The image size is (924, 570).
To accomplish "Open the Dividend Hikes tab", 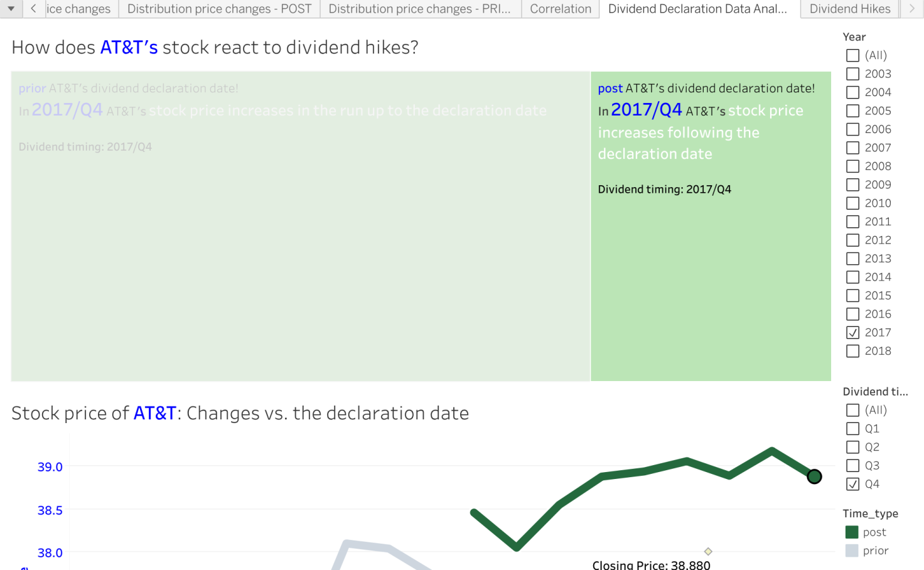I will (x=850, y=9).
